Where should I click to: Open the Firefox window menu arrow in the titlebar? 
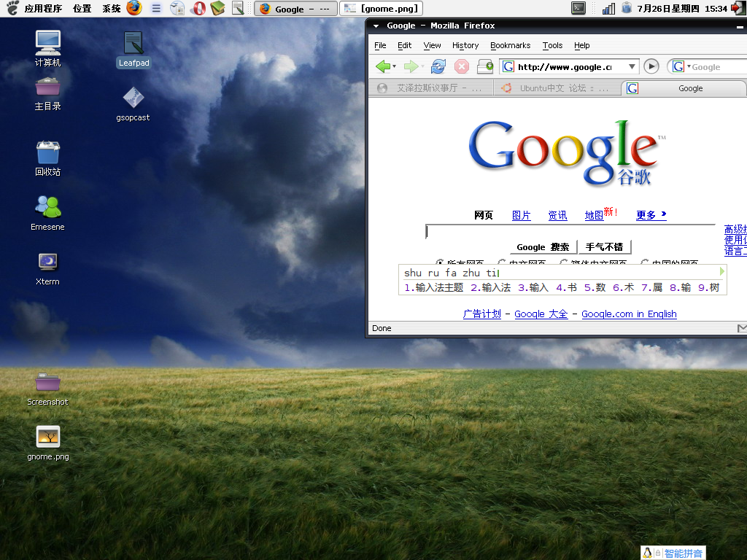tap(376, 26)
